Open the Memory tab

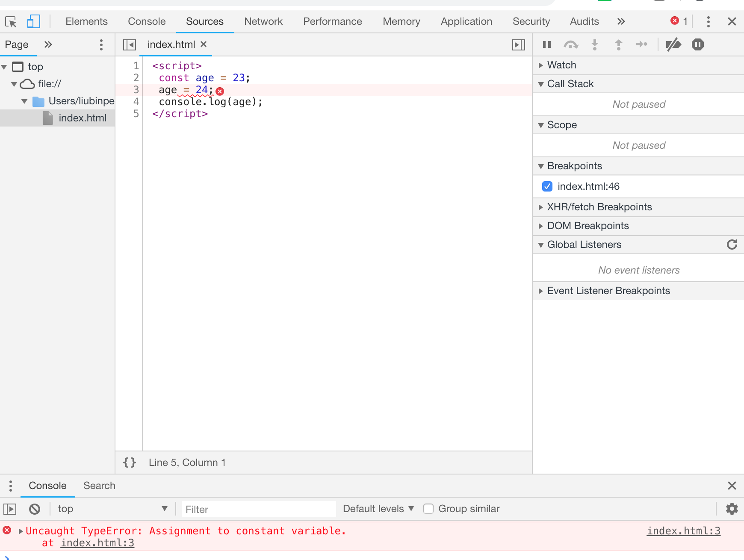pos(402,21)
